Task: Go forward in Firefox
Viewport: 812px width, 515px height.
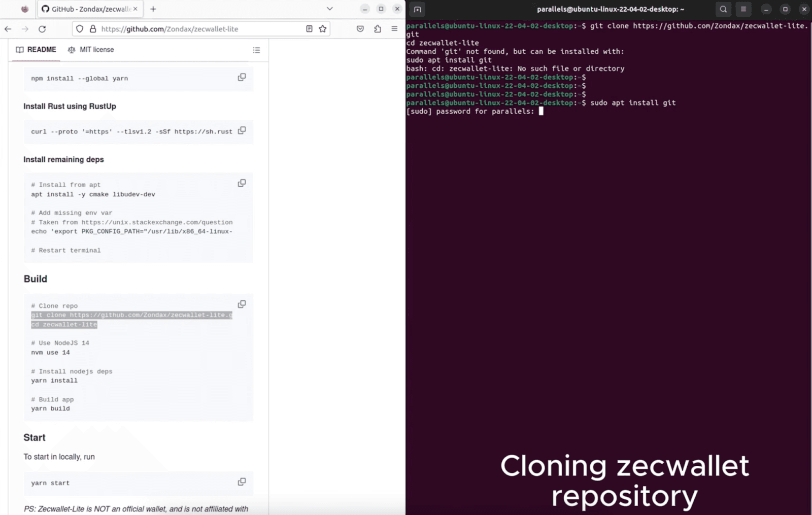Action: coord(25,29)
